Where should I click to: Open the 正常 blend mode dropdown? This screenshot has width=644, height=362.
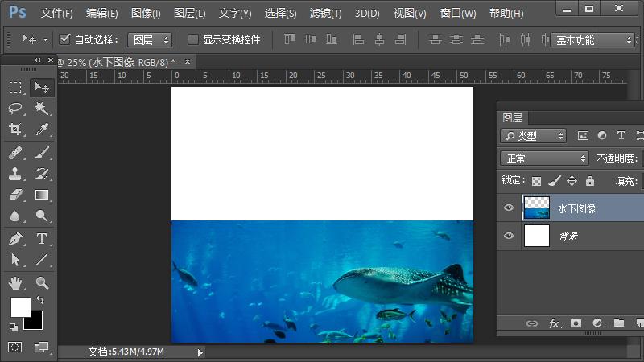pos(545,158)
